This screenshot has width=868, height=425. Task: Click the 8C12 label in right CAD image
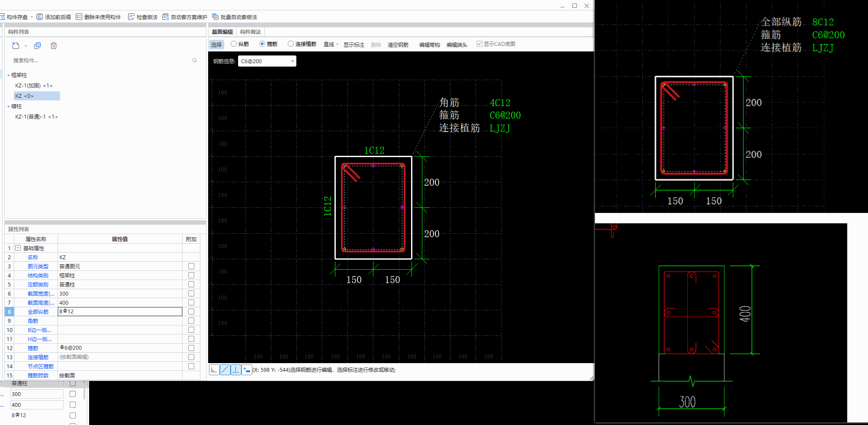point(823,22)
